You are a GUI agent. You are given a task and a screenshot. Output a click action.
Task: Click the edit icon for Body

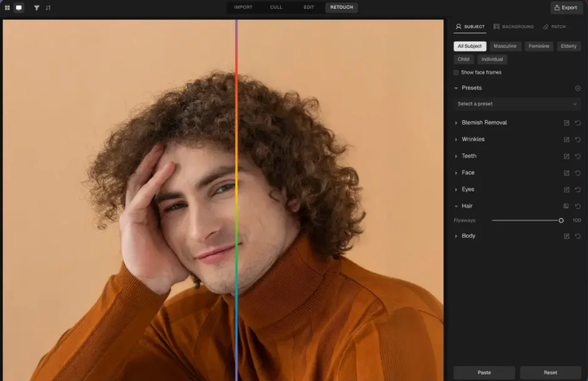click(566, 236)
